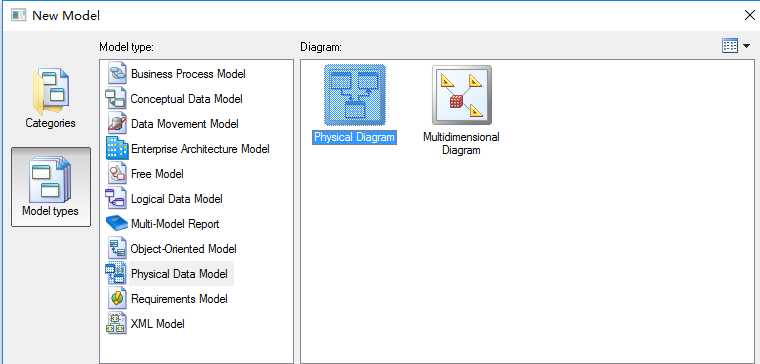This screenshot has width=760, height=364.
Task: Select 'Enterprise Architecture Model' text
Action: click(x=200, y=149)
